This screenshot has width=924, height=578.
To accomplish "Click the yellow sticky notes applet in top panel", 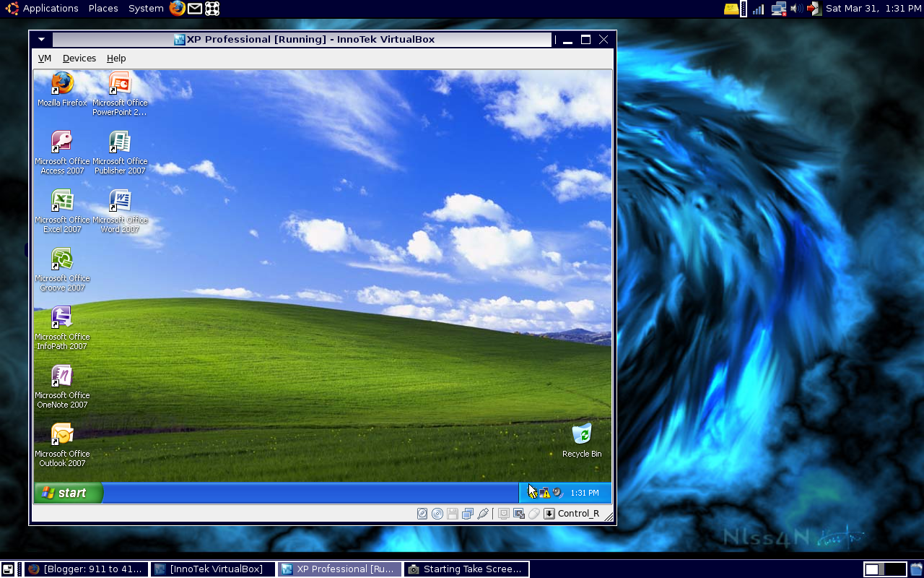I will 731,9.
